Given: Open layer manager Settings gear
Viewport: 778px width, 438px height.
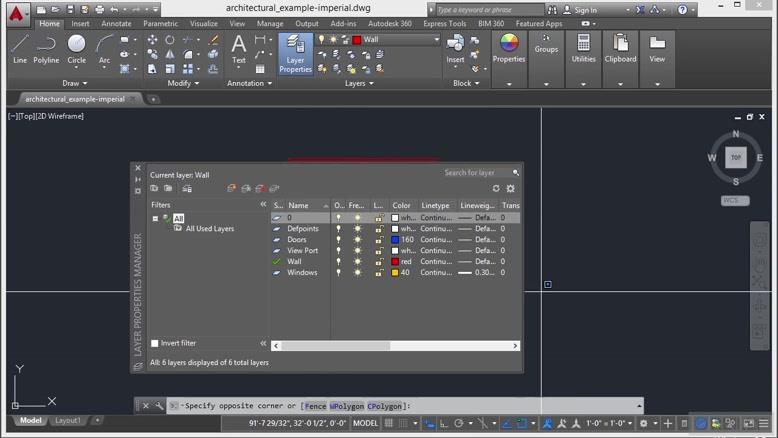Looking at the screenshot, I should (511, 188).
